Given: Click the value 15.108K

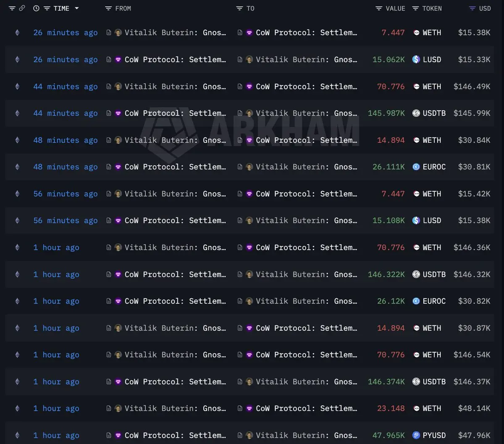Looking at the screenshot, I should pos(388,221).
